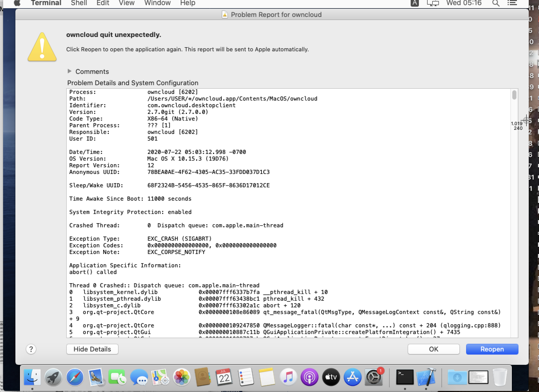
Task: Click the crash report scrollbar thumb
Action: [x=514, y=95]
